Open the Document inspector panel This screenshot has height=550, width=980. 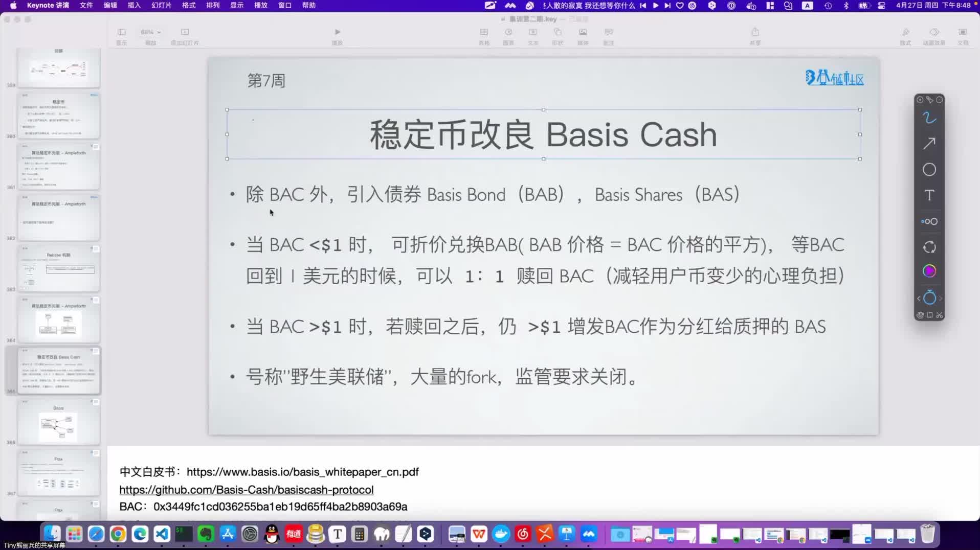pyautogui.click(x=963, y=36)
